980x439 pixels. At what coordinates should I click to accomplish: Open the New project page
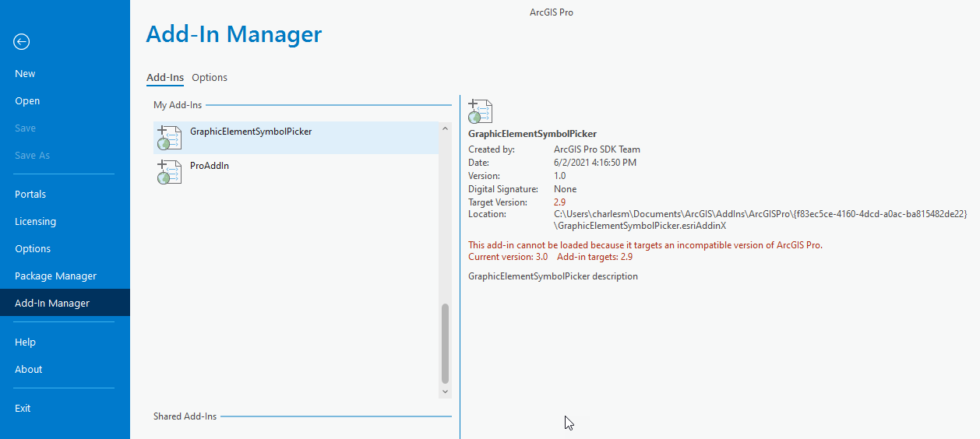pos(25,73)
